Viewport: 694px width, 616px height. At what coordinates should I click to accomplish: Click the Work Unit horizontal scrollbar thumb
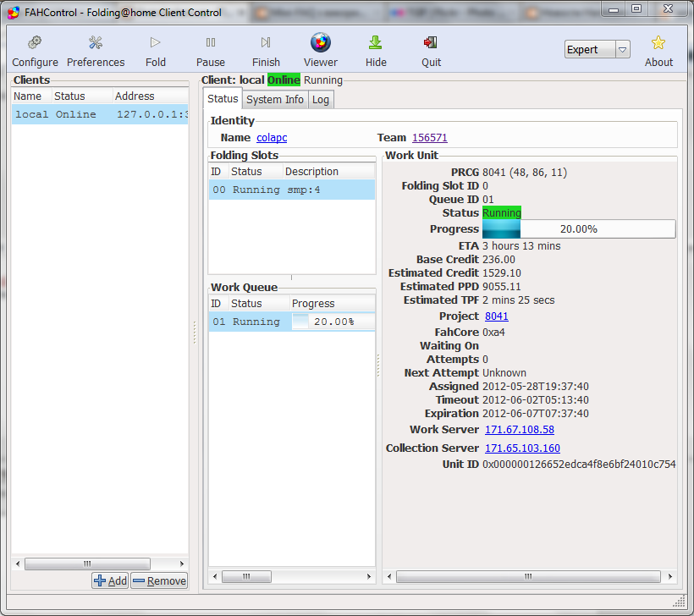pos(528,576)
